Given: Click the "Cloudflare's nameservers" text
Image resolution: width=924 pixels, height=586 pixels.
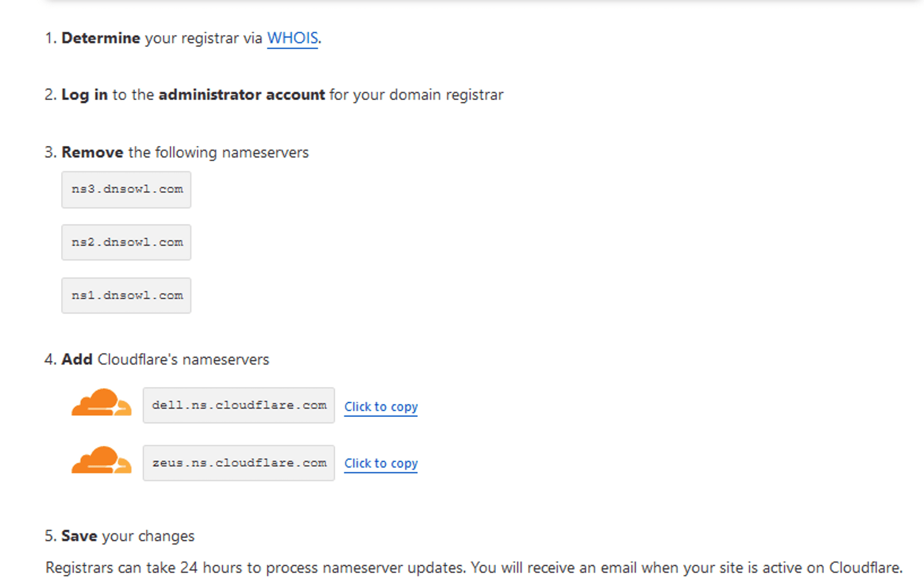Looking at the screenshot, I should tap(183, 360).
